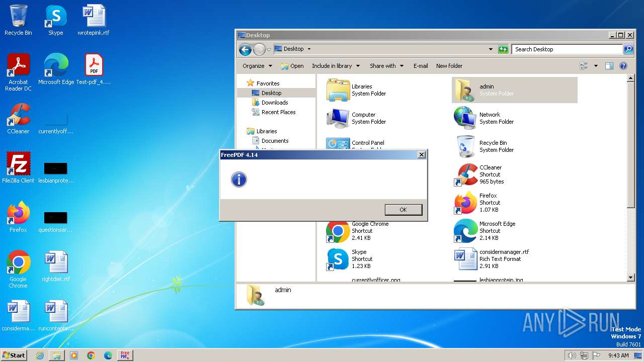Screen dimensions: 644x362
Task: Open the address bar history dropdown
Action: point(491,49)
